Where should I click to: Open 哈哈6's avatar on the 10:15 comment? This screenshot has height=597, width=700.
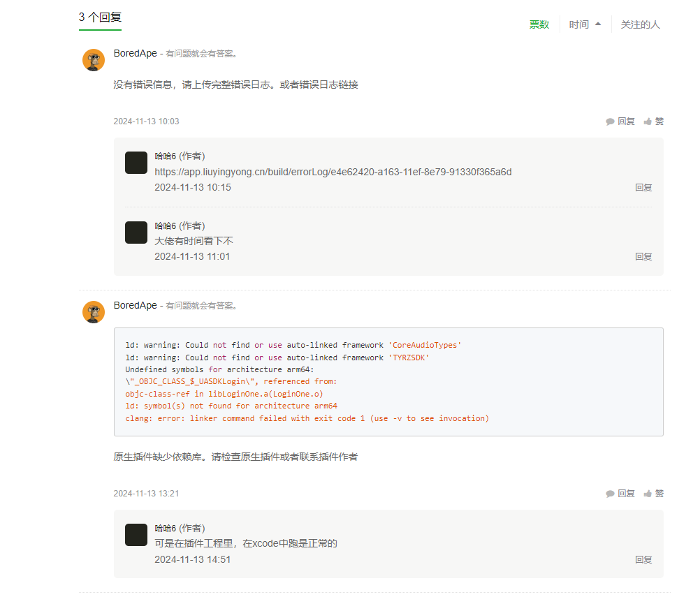click(136, 163)
